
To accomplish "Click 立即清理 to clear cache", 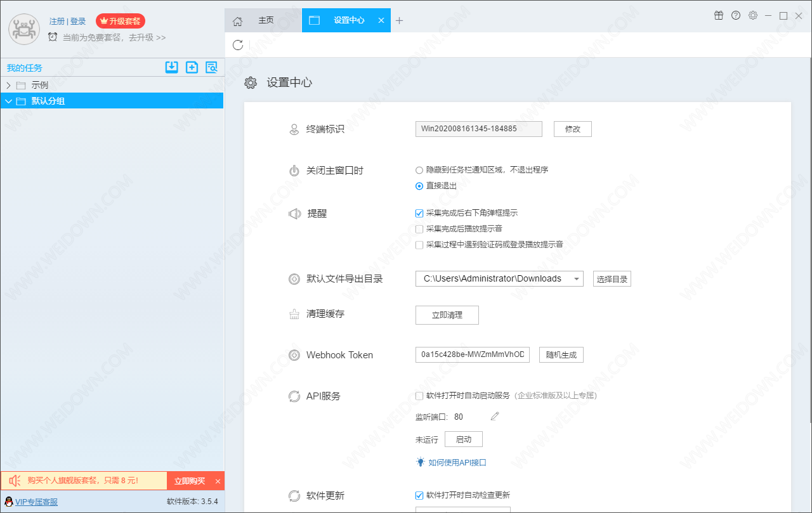I will point(447,315).
